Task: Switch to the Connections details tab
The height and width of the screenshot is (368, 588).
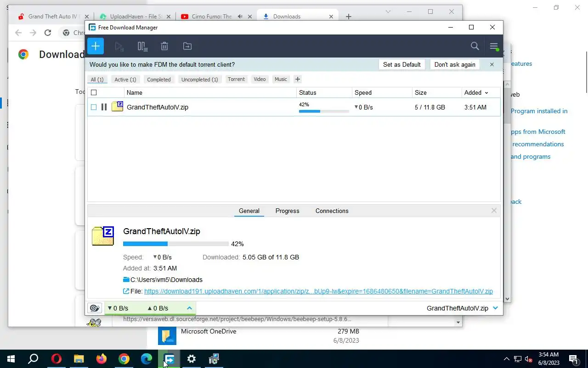Action: click(x=332, y=211)
